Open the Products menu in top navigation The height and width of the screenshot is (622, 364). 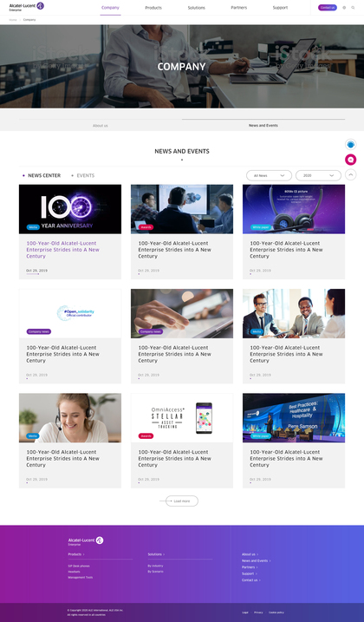coord(153,8)
